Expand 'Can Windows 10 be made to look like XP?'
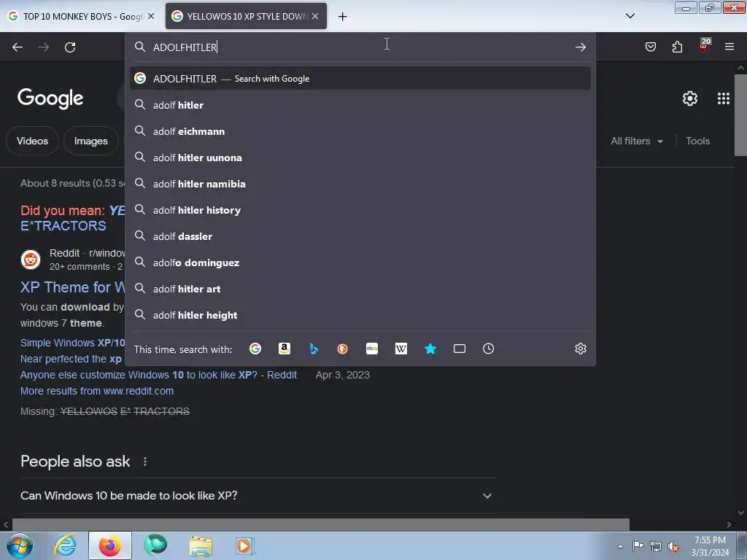The width and height of the screenshot is (747, 560). click(258, 496)
